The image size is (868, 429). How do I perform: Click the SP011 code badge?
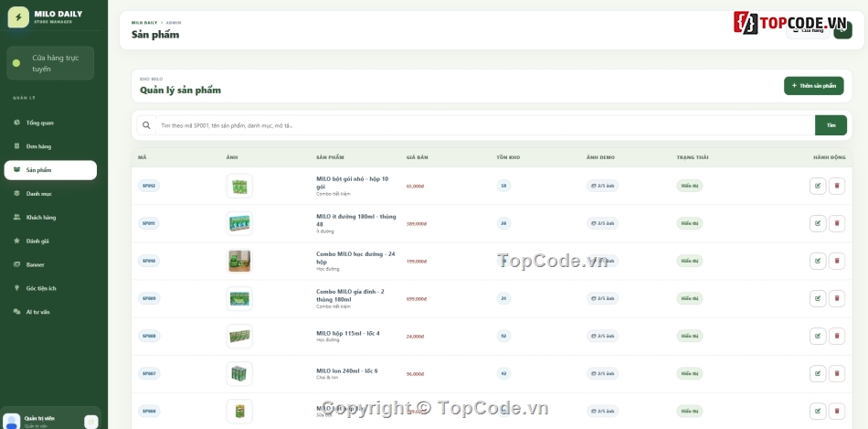pyautogui.click(x=149, y=223)
